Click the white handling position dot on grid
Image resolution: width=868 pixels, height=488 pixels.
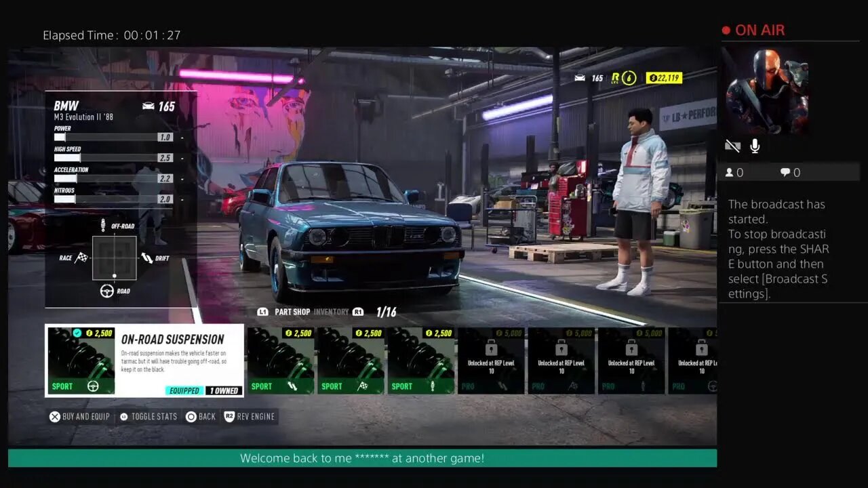[114, 276]
